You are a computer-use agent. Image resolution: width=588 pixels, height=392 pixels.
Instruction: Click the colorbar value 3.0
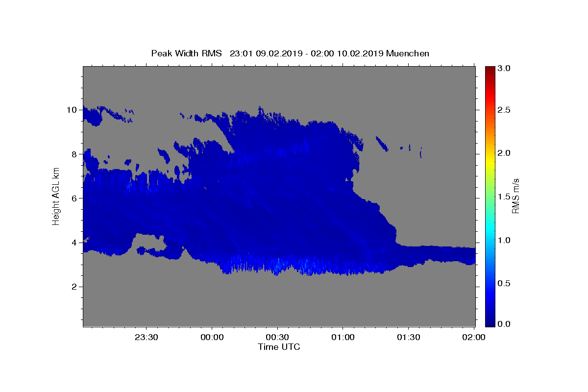coord(505,69)
